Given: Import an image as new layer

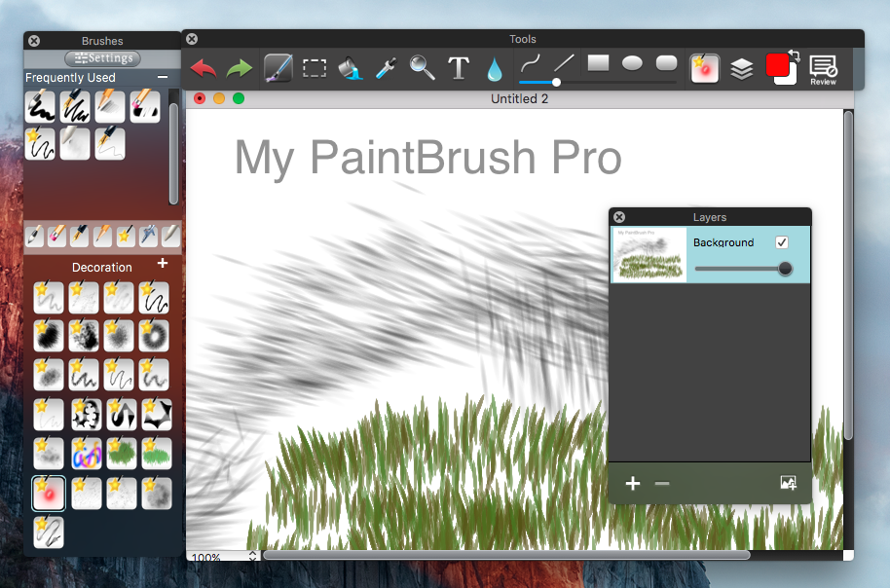Looking at the screenshot, I should click(788, 483).
